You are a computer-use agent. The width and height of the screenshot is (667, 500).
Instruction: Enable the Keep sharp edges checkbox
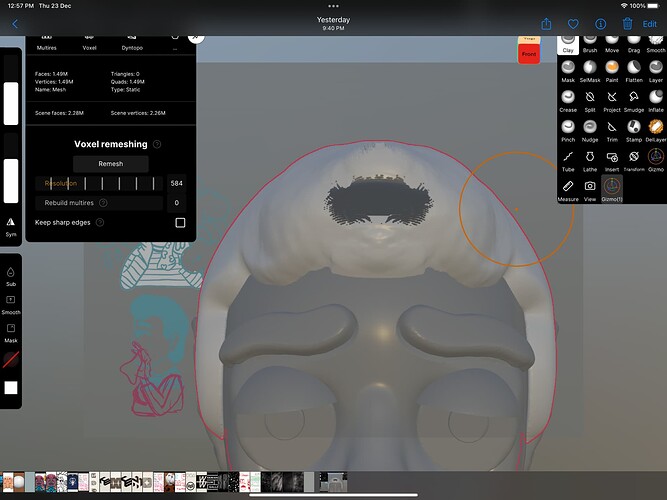[x=180, y=223]
